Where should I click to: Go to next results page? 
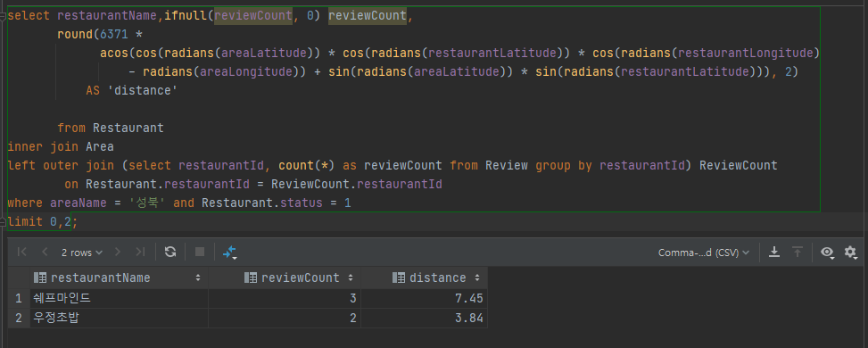[118, 253]
